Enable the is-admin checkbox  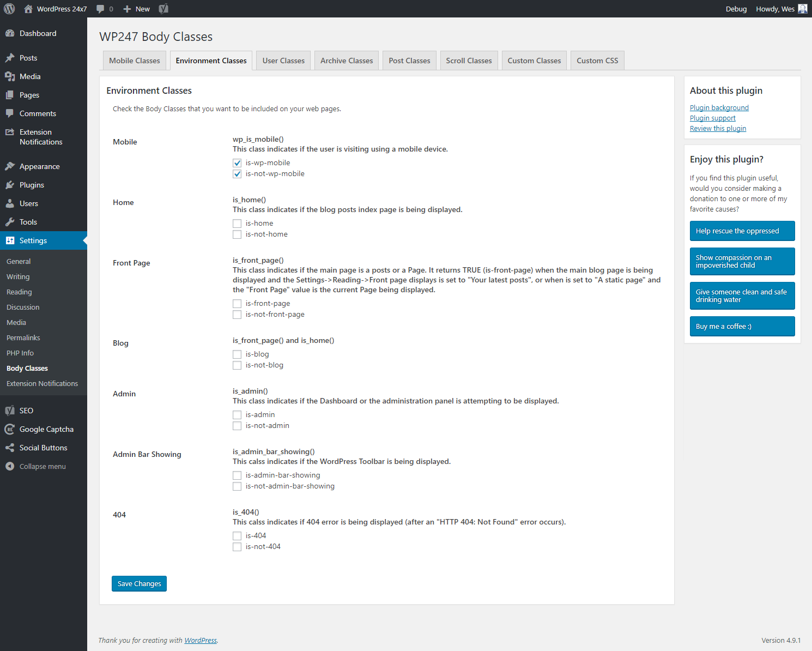tap(237, 415)
